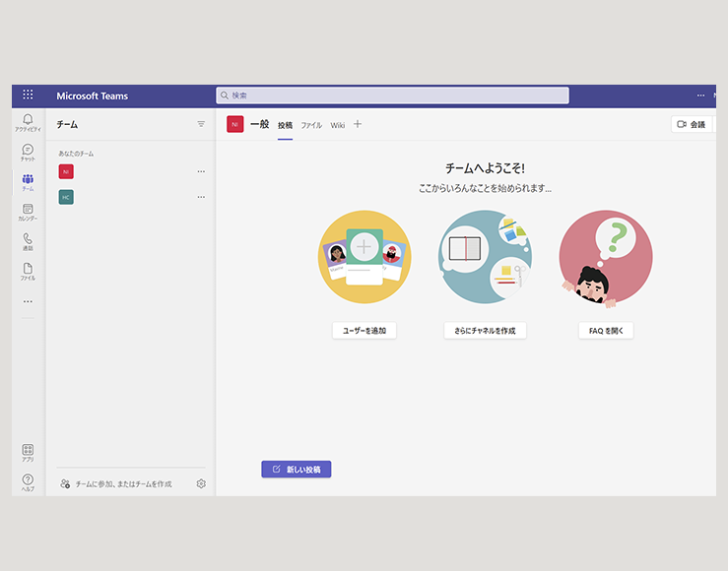Image resolution: width=728 pixels, height=571 pixels.
Task: Expand more apps ellipsis in sidebar
Action: tap(28, 301)
